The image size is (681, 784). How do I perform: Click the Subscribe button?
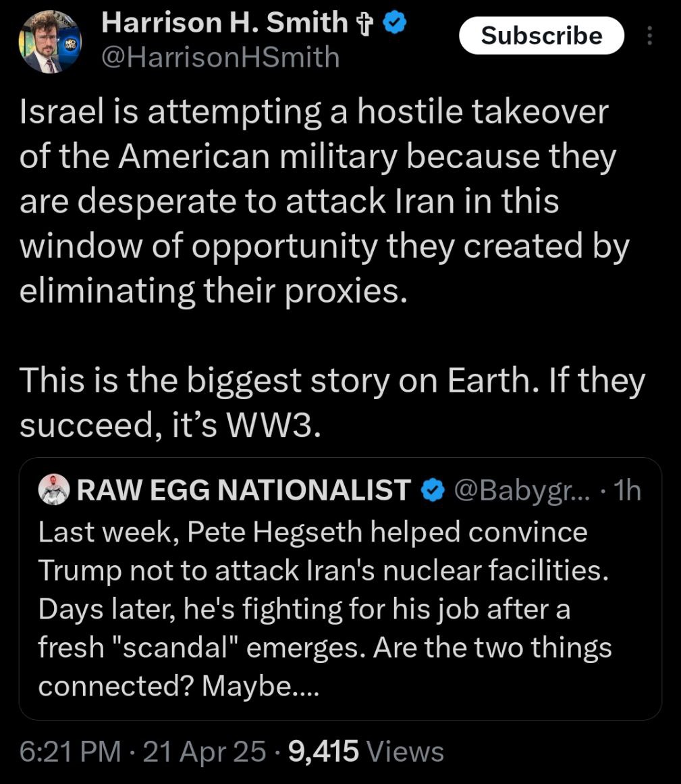click(541, 36)
